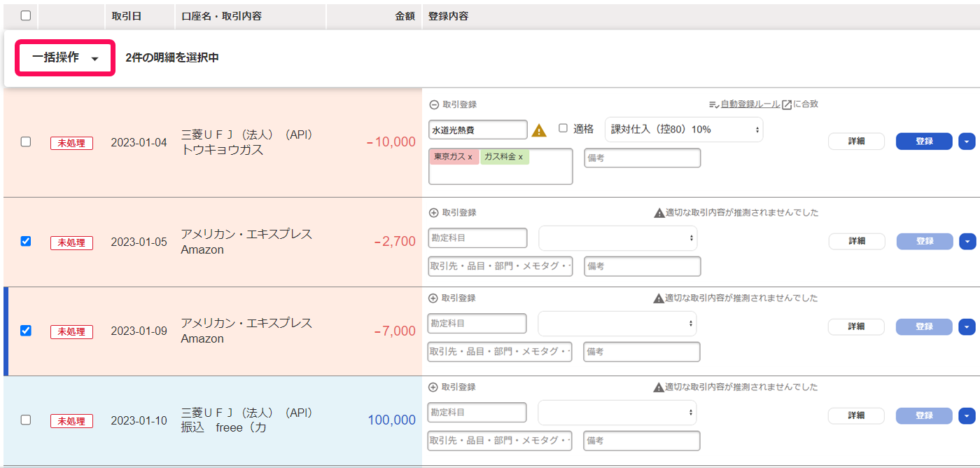
Task: Click warning icon in -2,700 row message
Action: point(659,212)
